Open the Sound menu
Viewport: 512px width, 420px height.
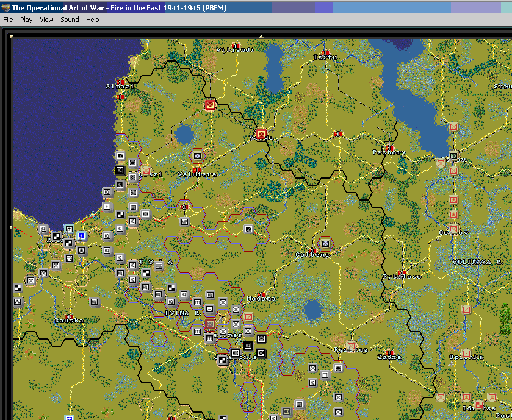click(x=70, y=20)
